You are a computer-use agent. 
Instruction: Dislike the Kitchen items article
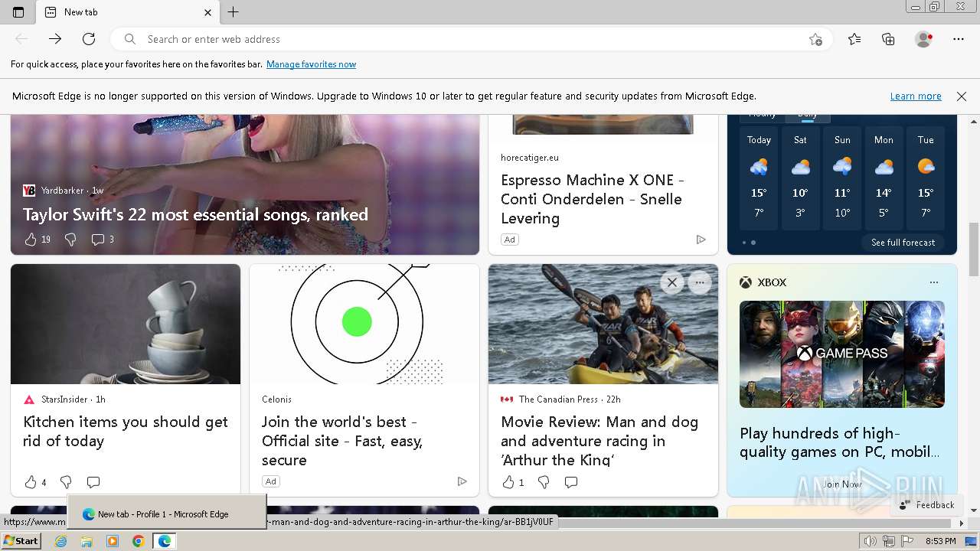[66, 482]
